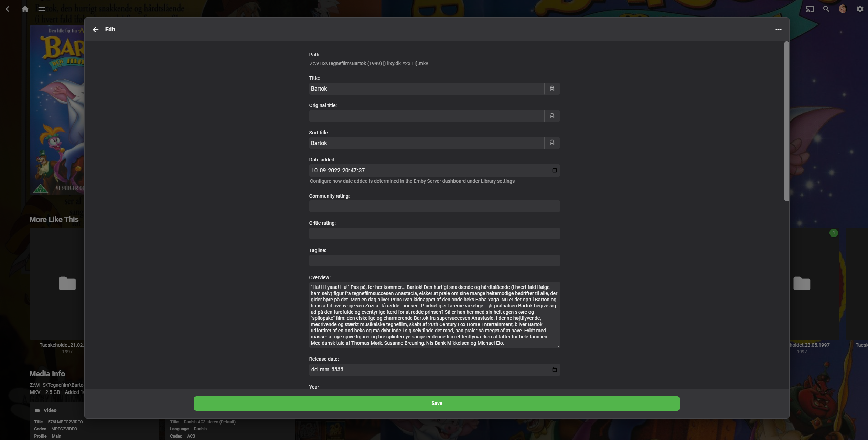
Task: Open the calendar picker for Release date
Action: point(555,369)
